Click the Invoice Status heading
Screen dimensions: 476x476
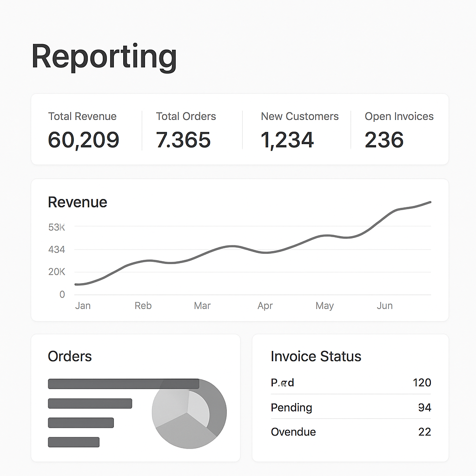[x=316, y=357]
